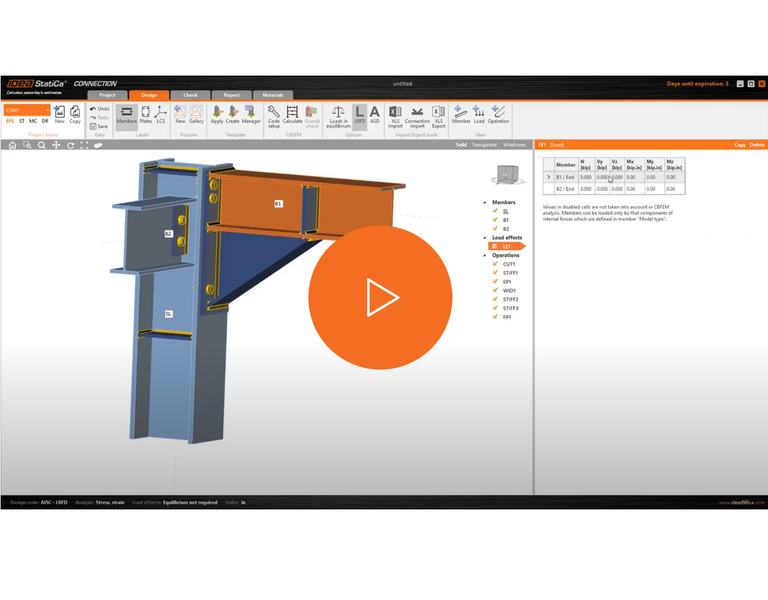Toggle Loads in equilibrium option
The image size is (768, 600).
point(338,115)
